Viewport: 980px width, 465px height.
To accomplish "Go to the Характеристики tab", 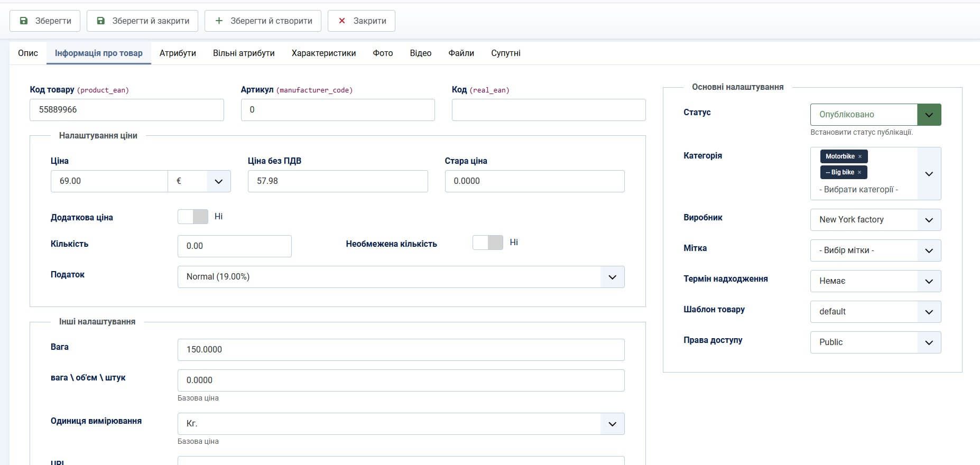I will pyautogui.click(x=323, y=53).
